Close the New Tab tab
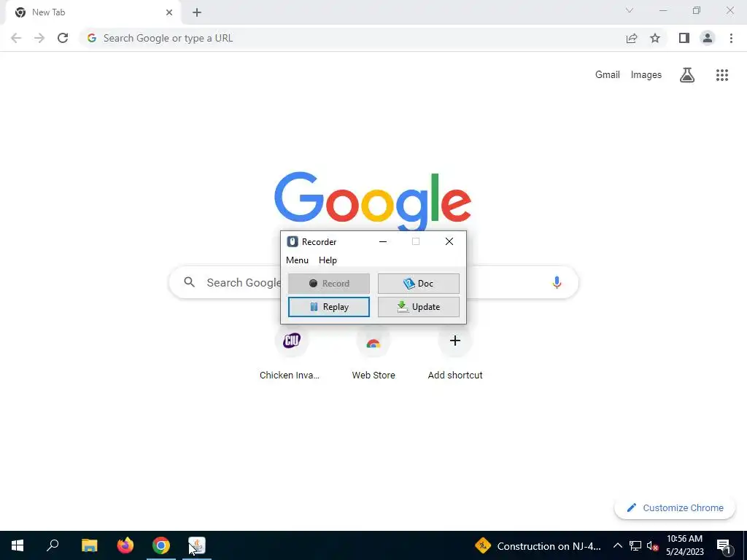747x560 pixels. [x=169, y=12]
